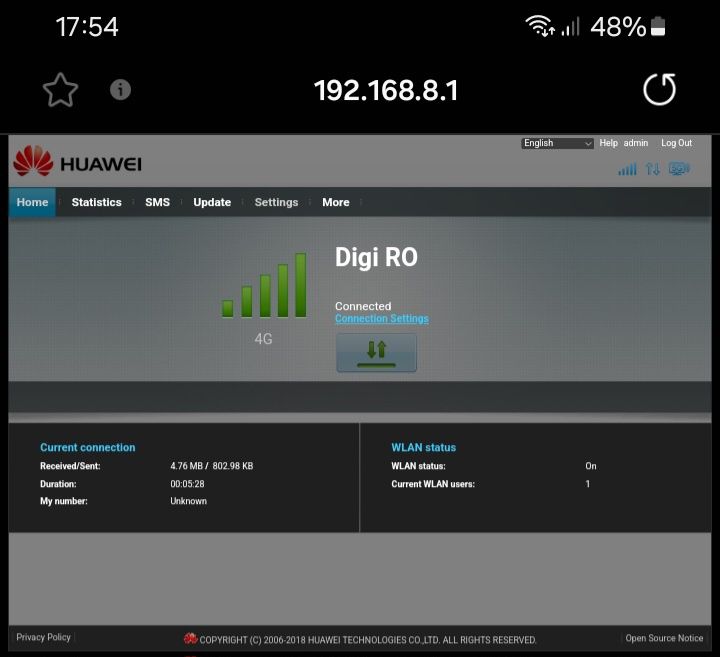
Task: Click the 4G network label
Action: (264, 339)
